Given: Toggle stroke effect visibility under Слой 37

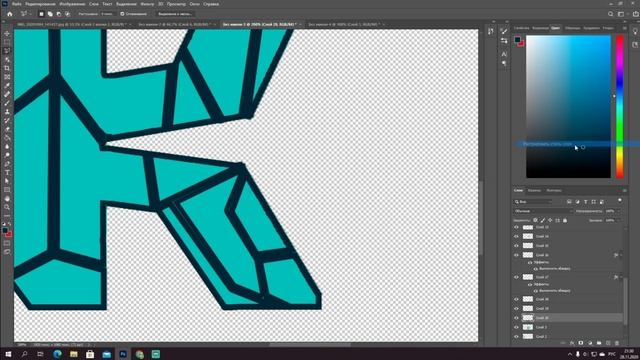Looking at the screenshot, I should [x=536, y=291].
